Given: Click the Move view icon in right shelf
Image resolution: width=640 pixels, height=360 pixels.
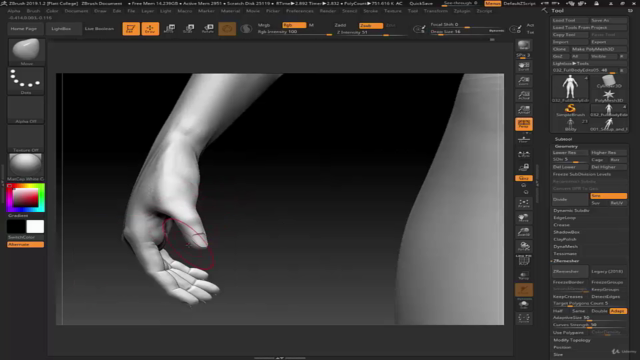Looking at the screenshot, I should pyautogui.click(x=524, y=218).
